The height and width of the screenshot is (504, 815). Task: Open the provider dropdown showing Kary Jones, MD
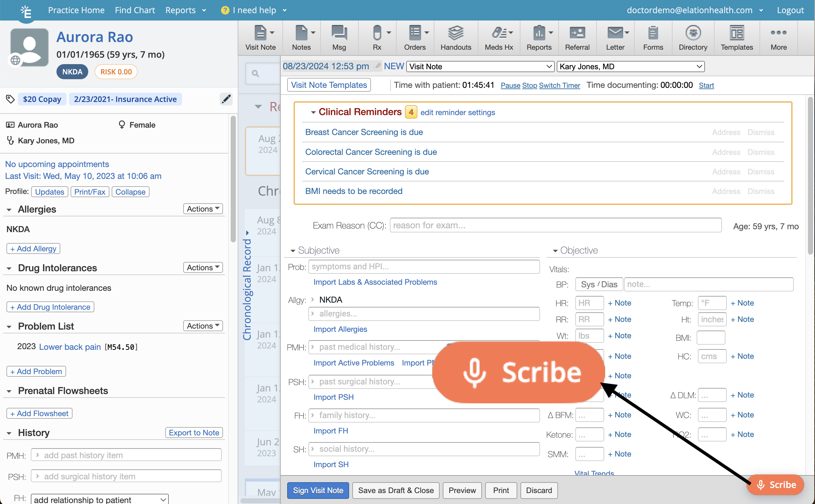(630, 66)
